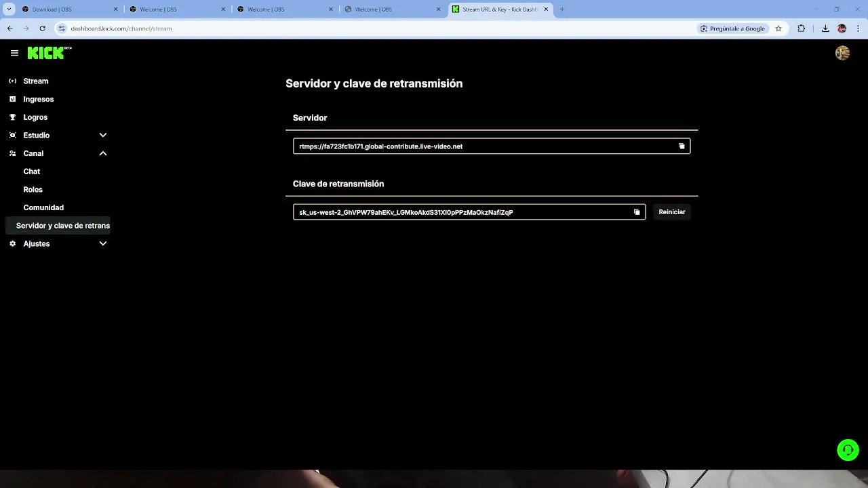Click the server URL field
This screenshot has height=488, width=868.
pos(492,146)
